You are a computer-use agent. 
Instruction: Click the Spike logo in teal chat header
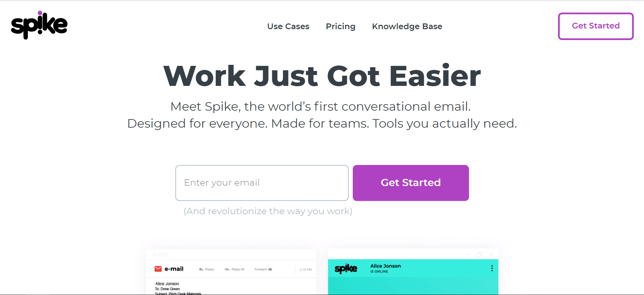click(346, 269)
